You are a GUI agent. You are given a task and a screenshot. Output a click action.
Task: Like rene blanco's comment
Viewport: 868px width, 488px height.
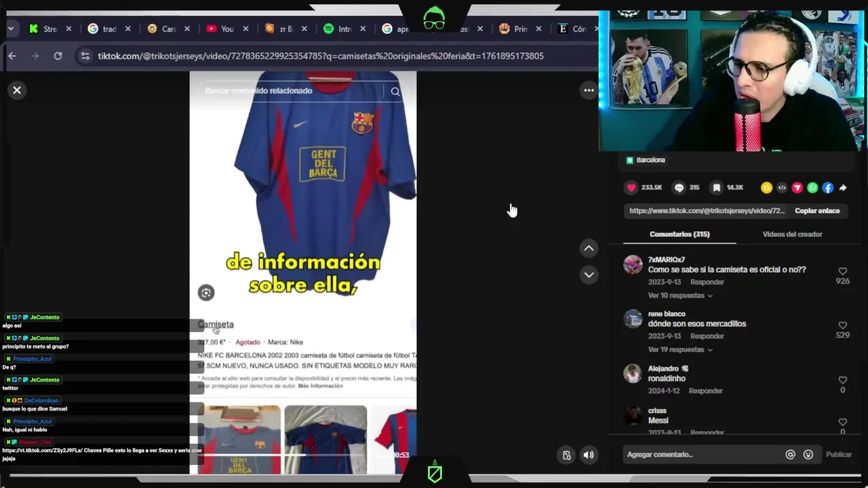[842, 325]
